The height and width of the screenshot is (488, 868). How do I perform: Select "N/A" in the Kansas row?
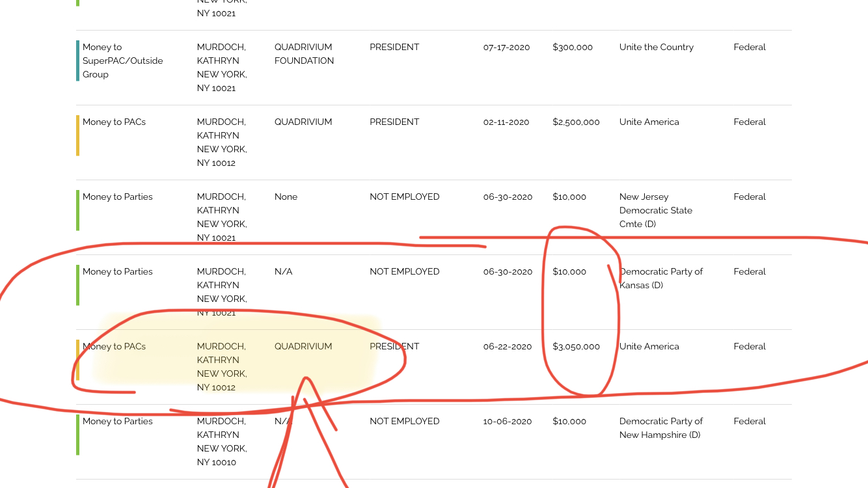(x=283, y=272)
